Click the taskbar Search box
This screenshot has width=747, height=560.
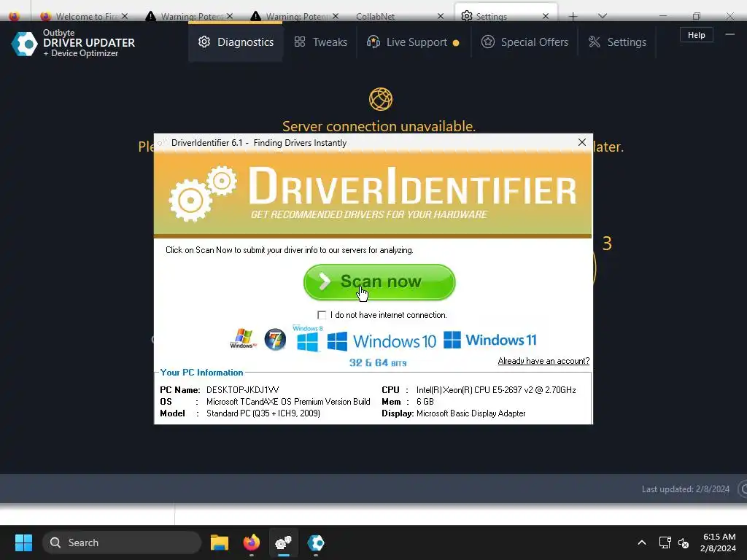pyautogui.click(x=122, y=542)
